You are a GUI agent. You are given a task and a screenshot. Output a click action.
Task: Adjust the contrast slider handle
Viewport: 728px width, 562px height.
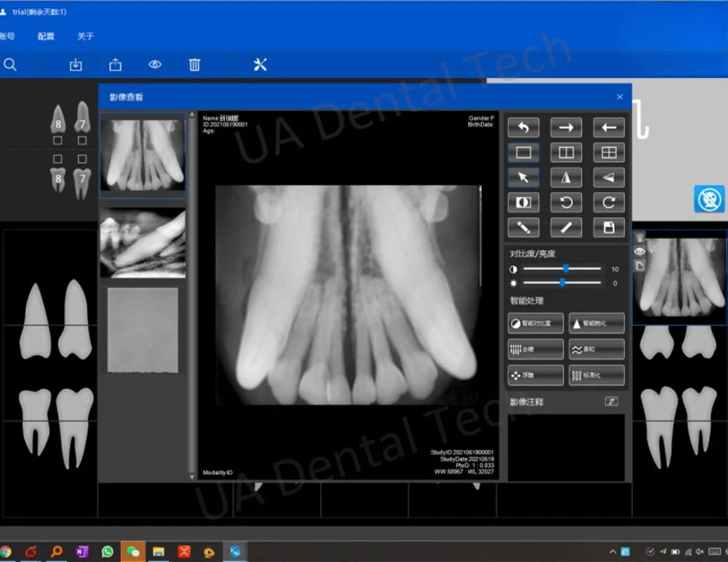[x=566, y=268]
